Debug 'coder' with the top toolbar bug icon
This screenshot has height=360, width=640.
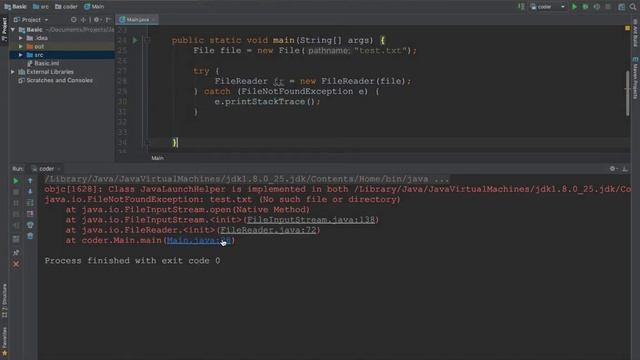(x=585, y=7)
